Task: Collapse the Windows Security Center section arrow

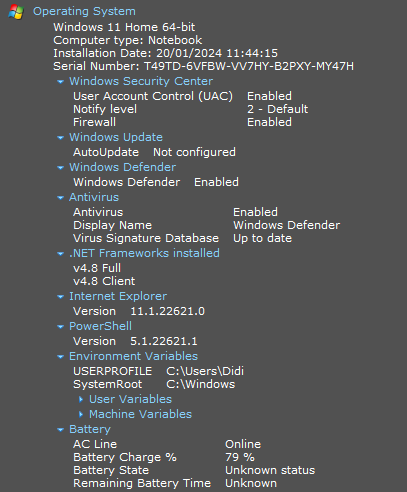Action: [x=60, y=82]
